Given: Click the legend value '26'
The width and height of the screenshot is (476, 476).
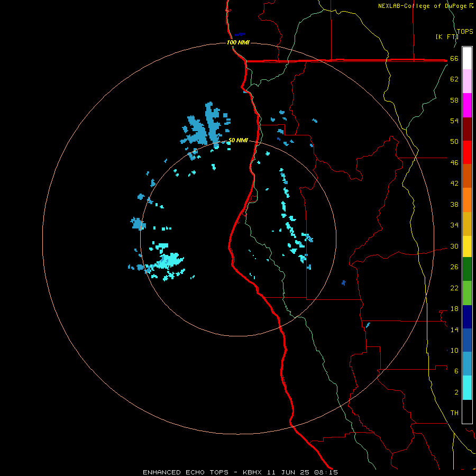Looking at the screenshot, I should click(454, 267).
